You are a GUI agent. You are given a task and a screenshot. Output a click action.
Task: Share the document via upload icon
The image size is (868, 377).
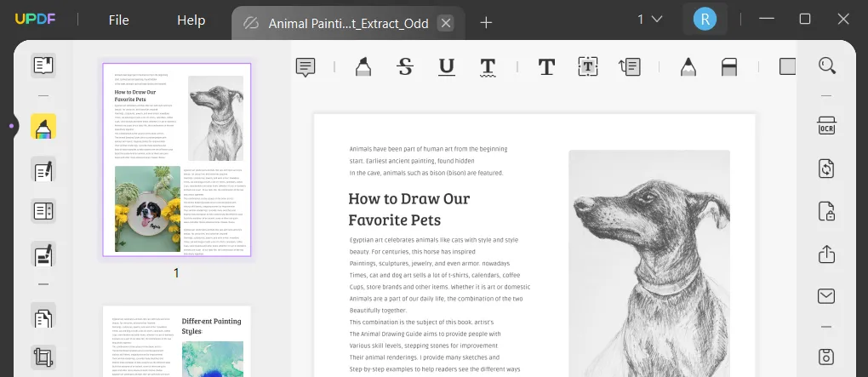pyautogui.click(x=826, y=254)
